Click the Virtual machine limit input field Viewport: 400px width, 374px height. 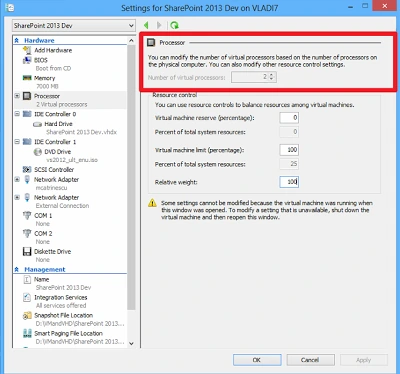tap(289, 150)
